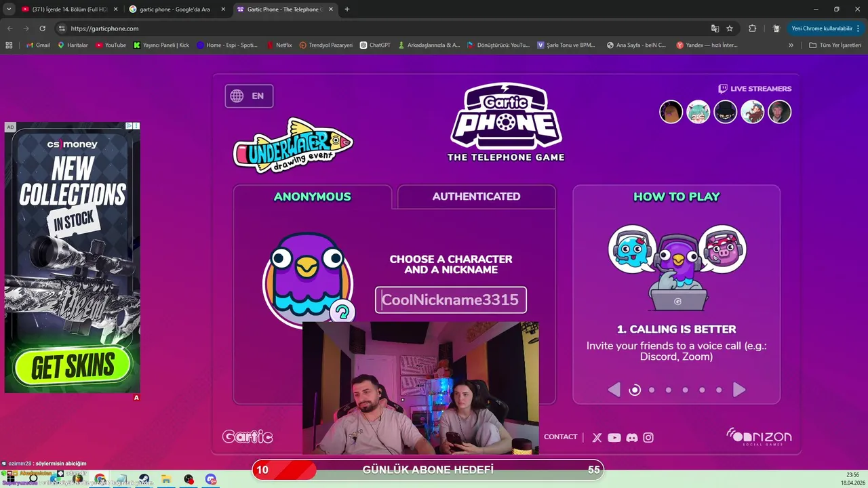This screenshot has width=868, height=488.
Task: Open Steam from the taskbar
Action: click(x=144, y=479)
